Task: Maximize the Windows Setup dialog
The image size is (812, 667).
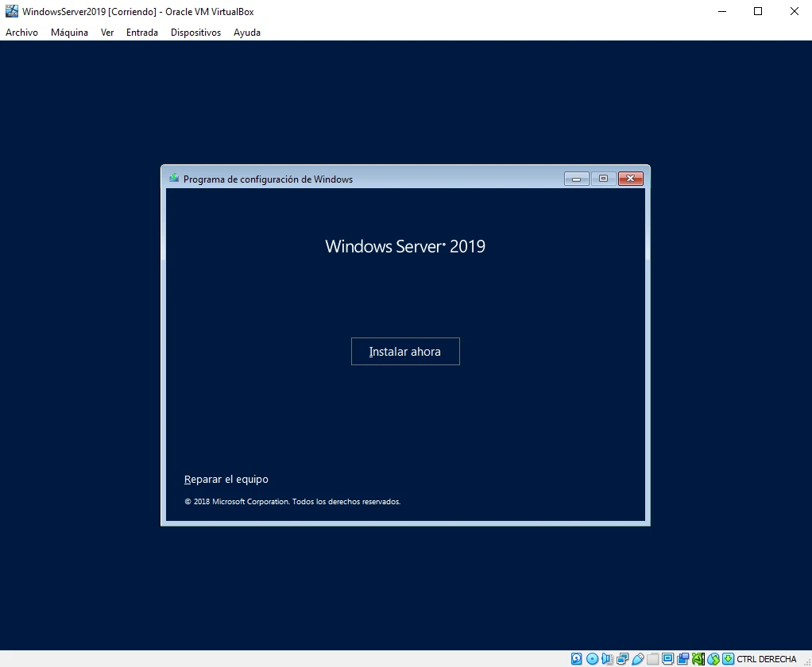Action: [x=603, y=179]
